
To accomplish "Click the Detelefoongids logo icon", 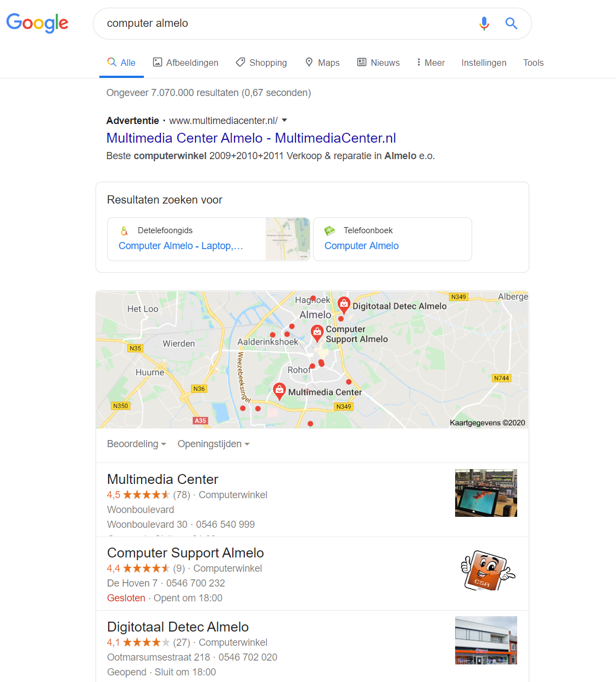I will 124,230.
